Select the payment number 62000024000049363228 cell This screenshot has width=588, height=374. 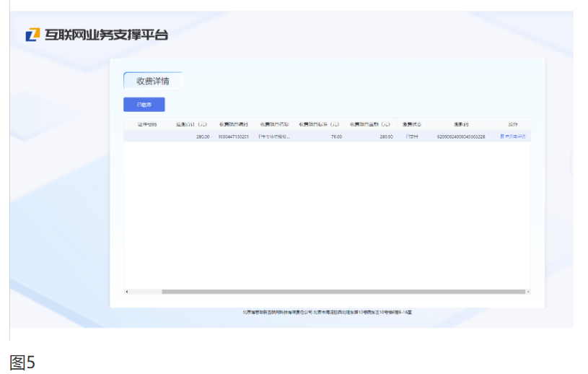click(461, 136)
